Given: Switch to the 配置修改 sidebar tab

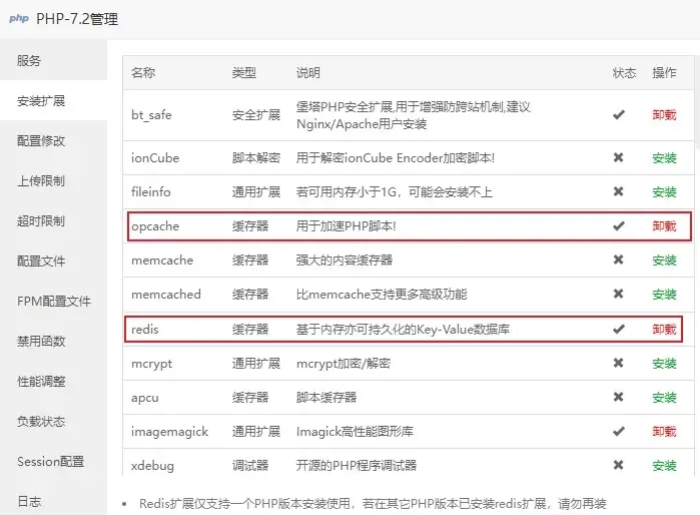Looking at the screenshot, I should [42, 141].
